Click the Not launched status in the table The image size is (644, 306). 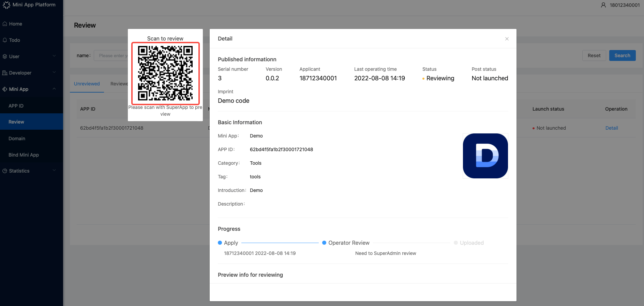[x=549, y=128]
